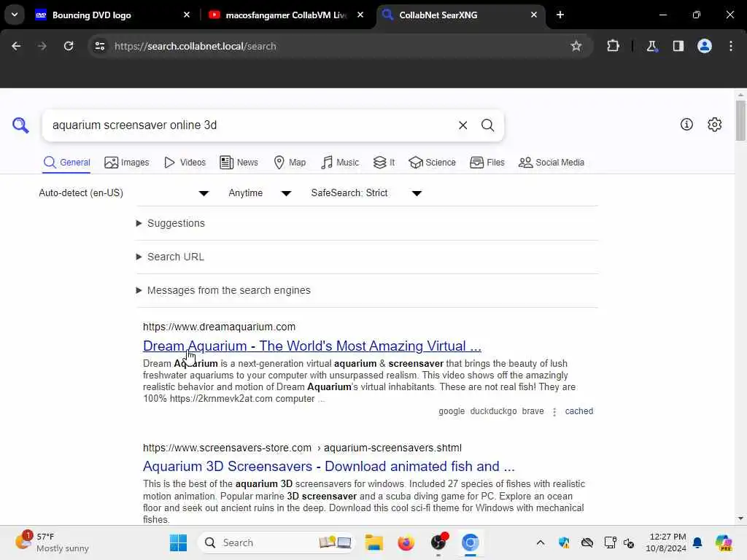The width and height of the screenshot is (747, 560).
Task: Click the dreamaquarium.com URL text
Action: click(219, 327)
